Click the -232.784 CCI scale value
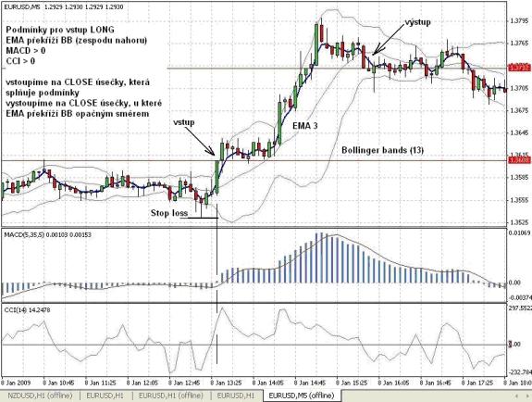532x402 pixels. coord(521,372)
